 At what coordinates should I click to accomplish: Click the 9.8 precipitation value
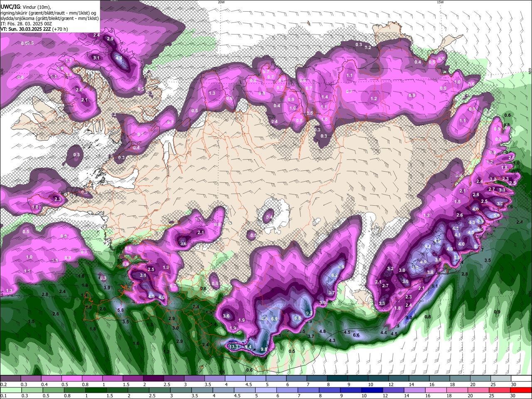264,350
